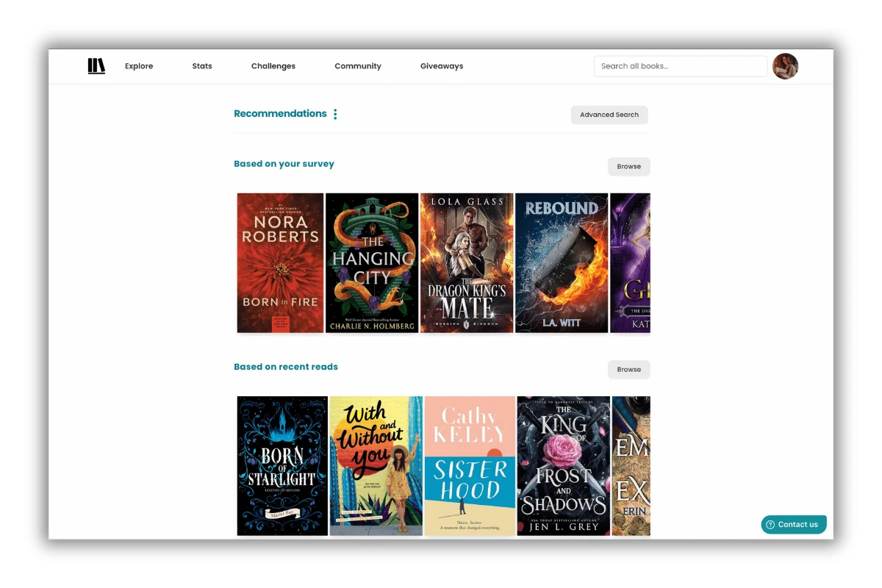
Task: Open your profile avatar menu
Action: 785,65
